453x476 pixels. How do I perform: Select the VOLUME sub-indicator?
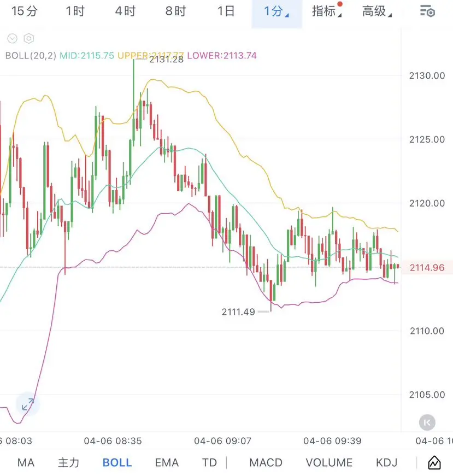click(x=329, y=463)
